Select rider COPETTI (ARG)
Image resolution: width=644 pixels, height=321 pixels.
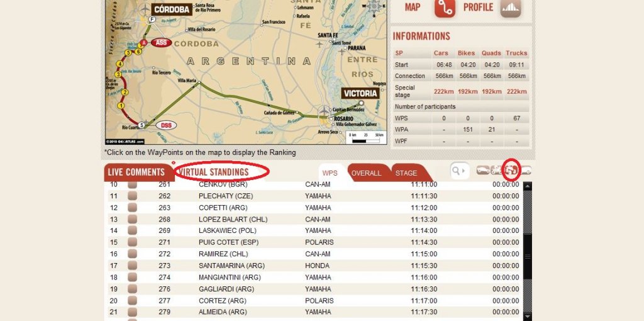coord(223,208)
